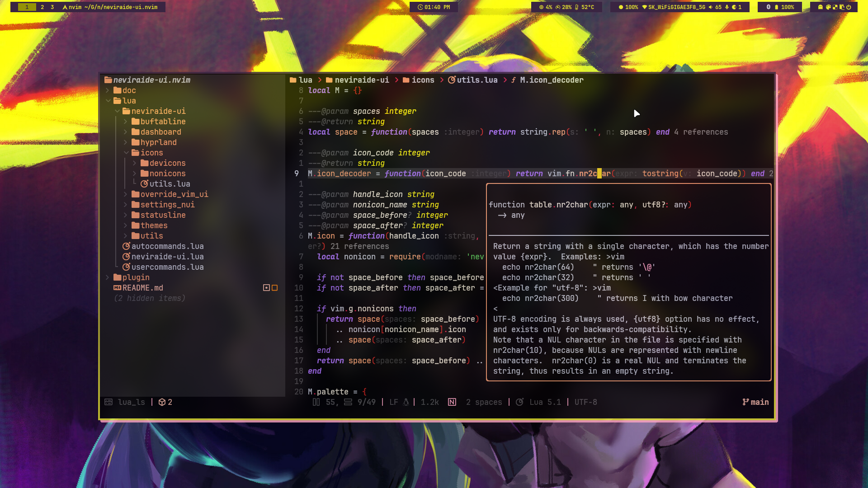
Task: Collapse the icons folder in file tree
Action: tap(126, 153)
